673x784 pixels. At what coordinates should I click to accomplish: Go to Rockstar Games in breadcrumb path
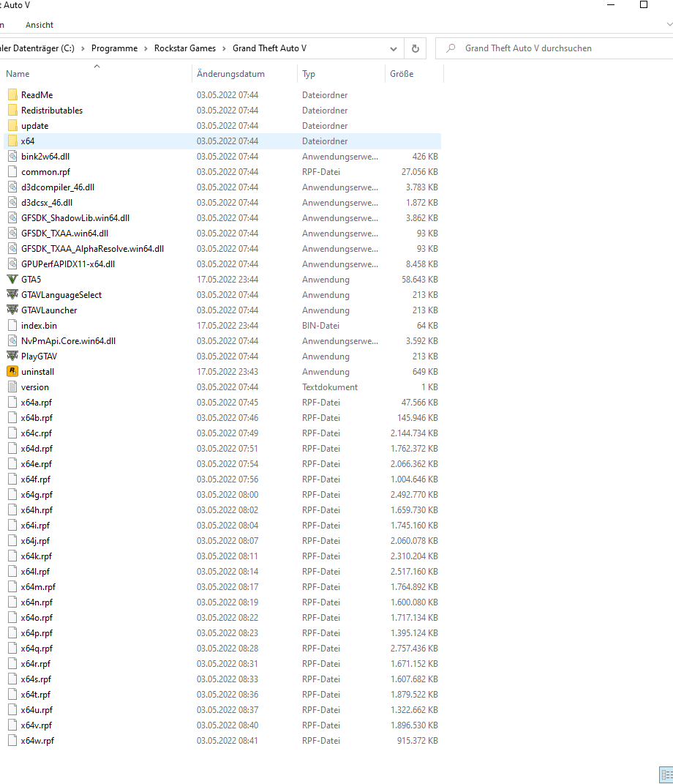185,48
